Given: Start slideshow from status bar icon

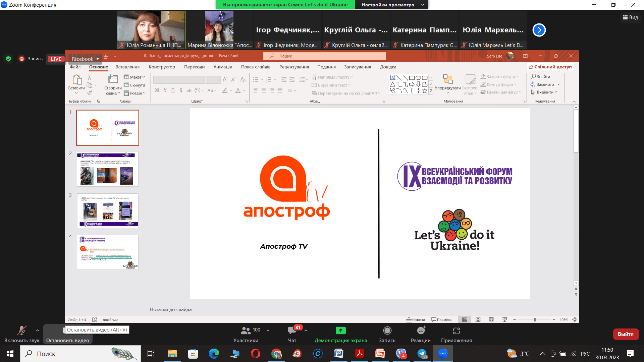Looking at the screenshot, I should tap(504, 319).
